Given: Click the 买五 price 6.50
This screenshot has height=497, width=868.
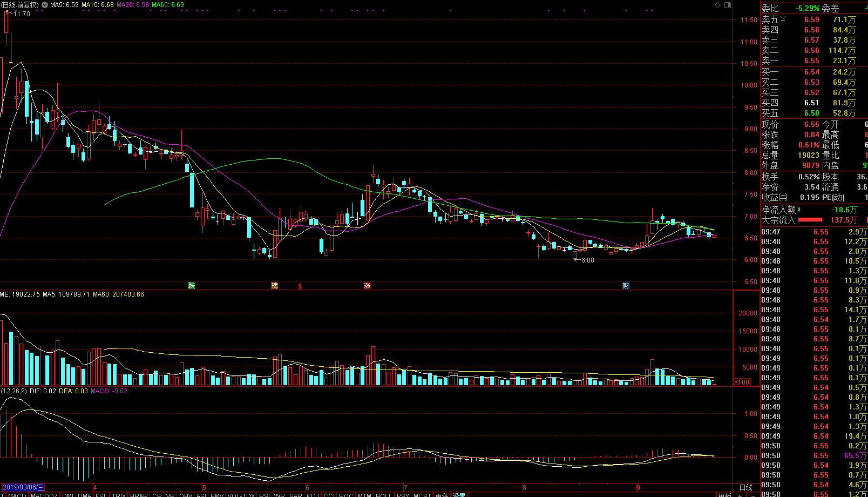Looking at the screenshot, I should point(812,113).
